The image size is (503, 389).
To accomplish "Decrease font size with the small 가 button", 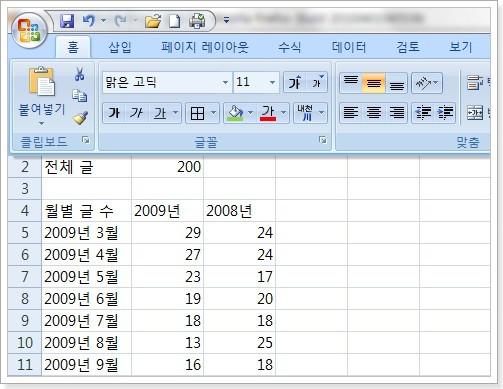I will click(x=317, y=82).
